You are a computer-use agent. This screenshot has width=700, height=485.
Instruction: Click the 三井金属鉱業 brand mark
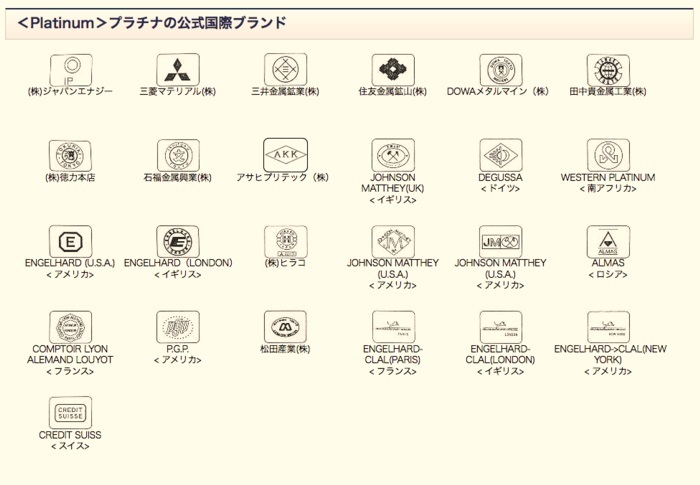tap(286, 70)
